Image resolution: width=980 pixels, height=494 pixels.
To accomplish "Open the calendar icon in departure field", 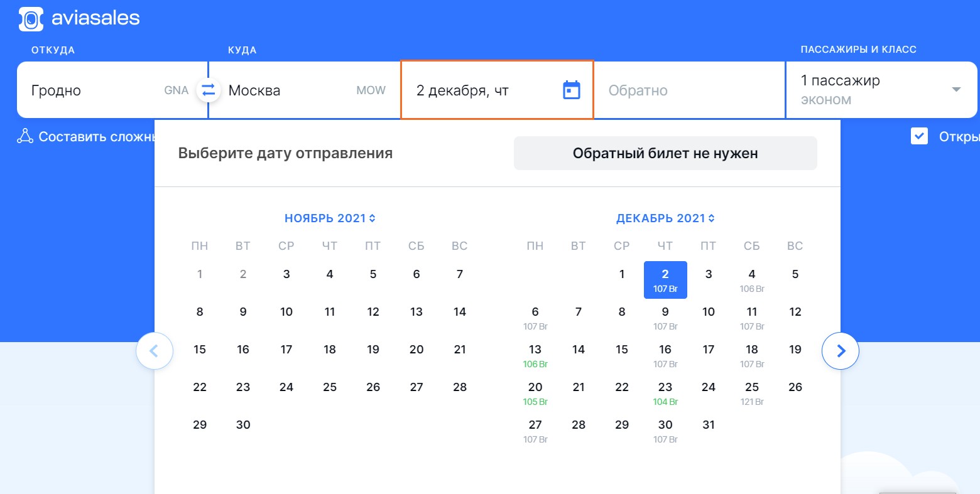I will click(571, 90).
